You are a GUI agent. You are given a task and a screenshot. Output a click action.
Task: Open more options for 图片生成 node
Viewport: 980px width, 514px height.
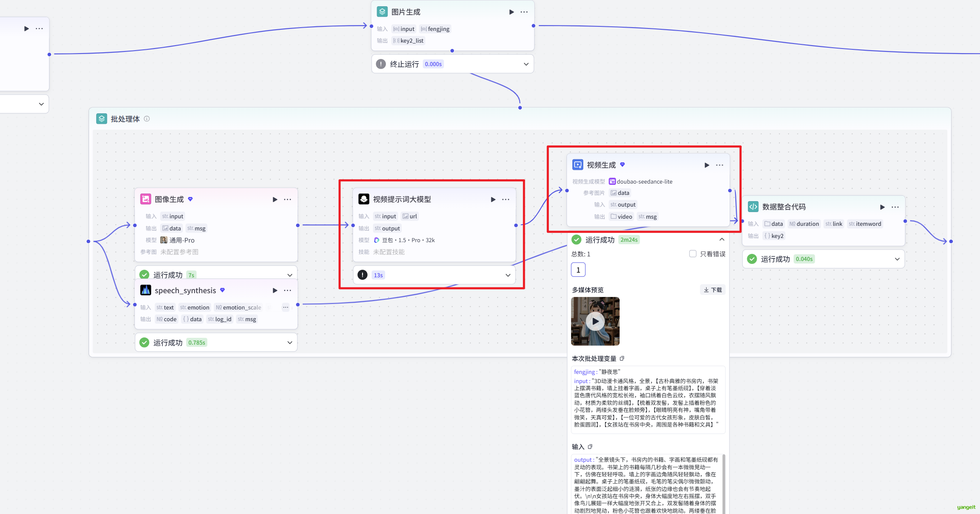pyautogui.click(x=524, y=12)
